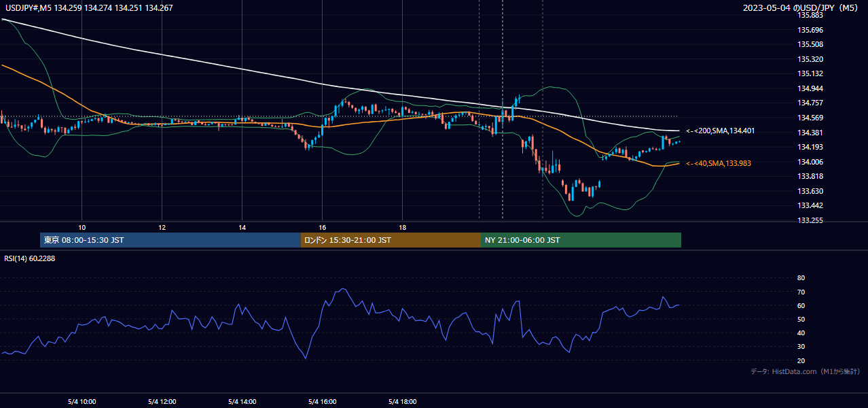Click the bottom time label 5/4 12:00
Image resolution: width=868 pixels, height=408 pixels.
[x=162, y=401]
